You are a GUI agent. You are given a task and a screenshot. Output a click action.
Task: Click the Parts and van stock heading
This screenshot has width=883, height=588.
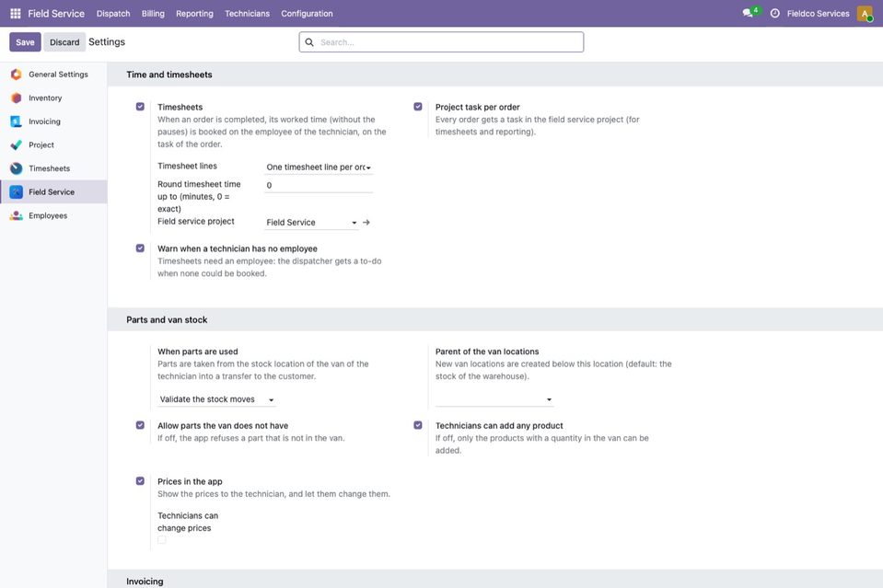pyautogui.click(x=167, y=319)
